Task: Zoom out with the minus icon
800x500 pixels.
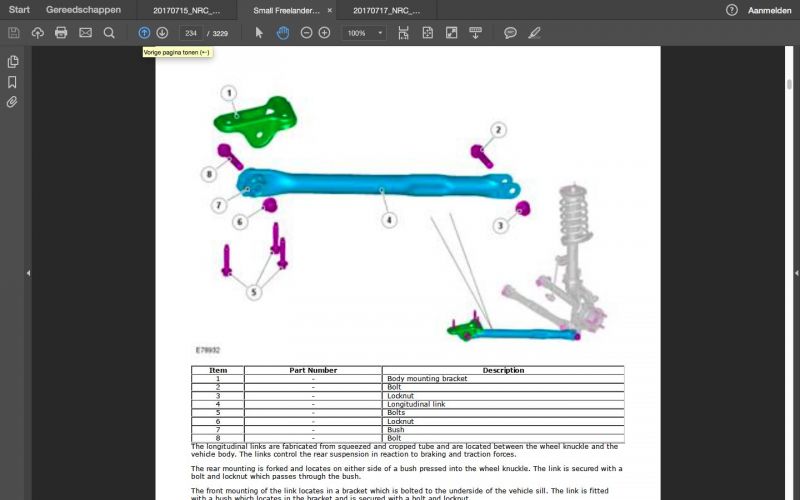Action: click(306, 33)
